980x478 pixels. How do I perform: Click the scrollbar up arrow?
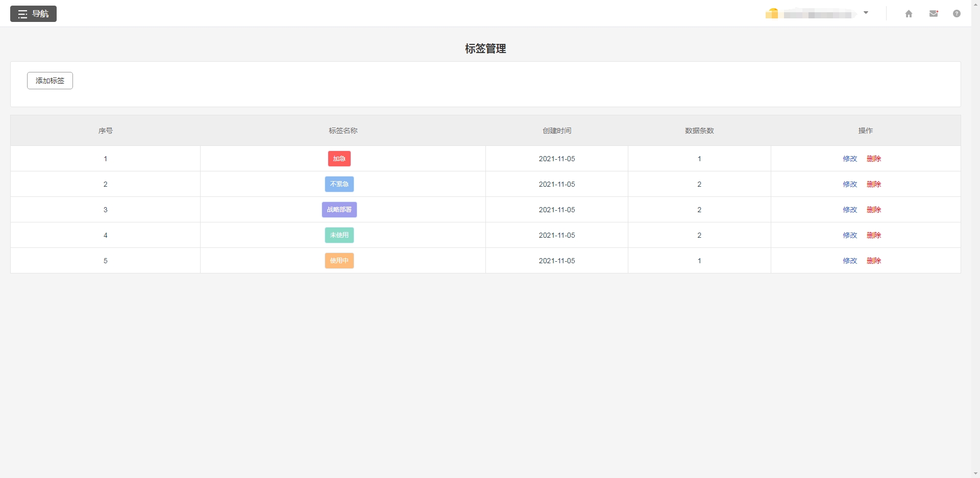click(975, 4)
